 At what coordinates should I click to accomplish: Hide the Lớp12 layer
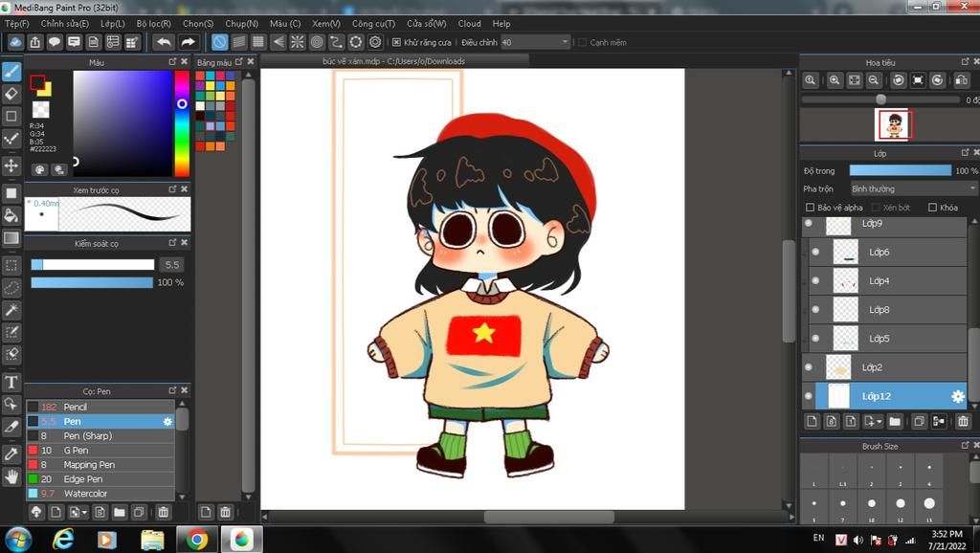[809, 396]
